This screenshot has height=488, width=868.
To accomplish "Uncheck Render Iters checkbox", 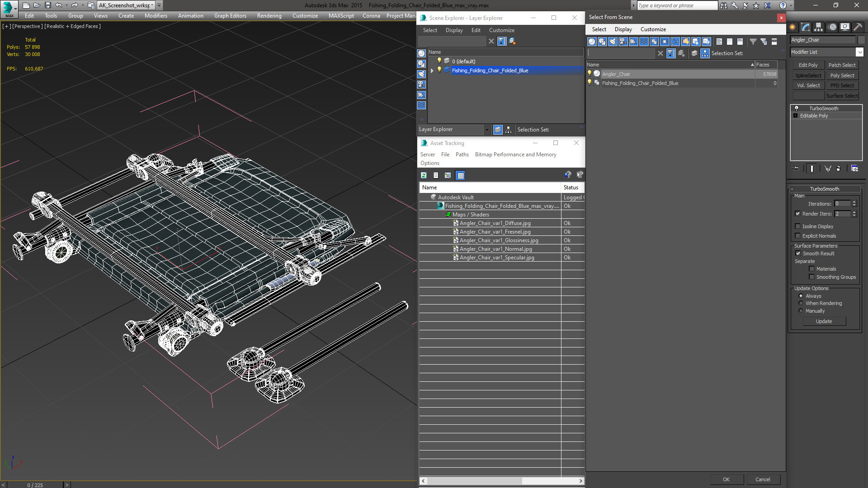I will click(x=797, y=214).
